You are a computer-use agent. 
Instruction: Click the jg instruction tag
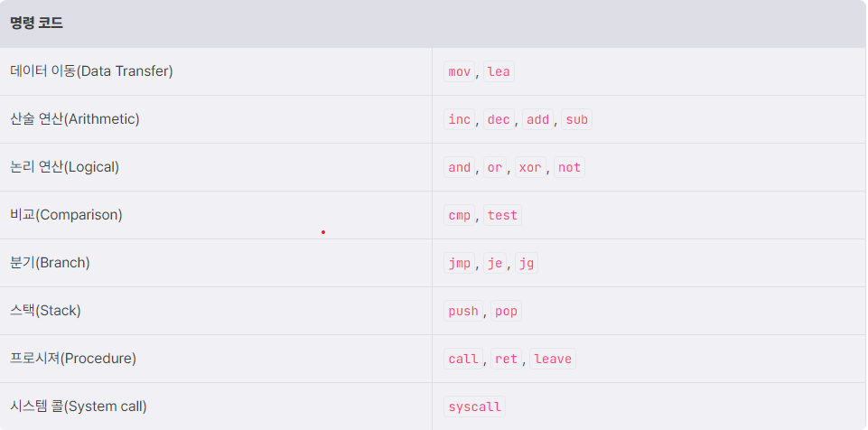pyautogui.click(x=526, y=263)
